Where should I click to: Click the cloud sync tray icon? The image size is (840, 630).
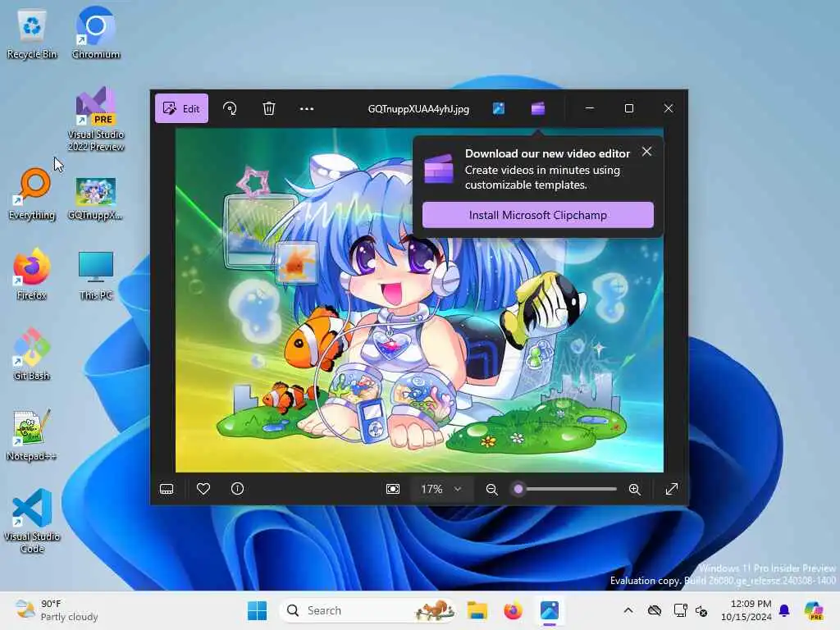[x=654, y=610]
